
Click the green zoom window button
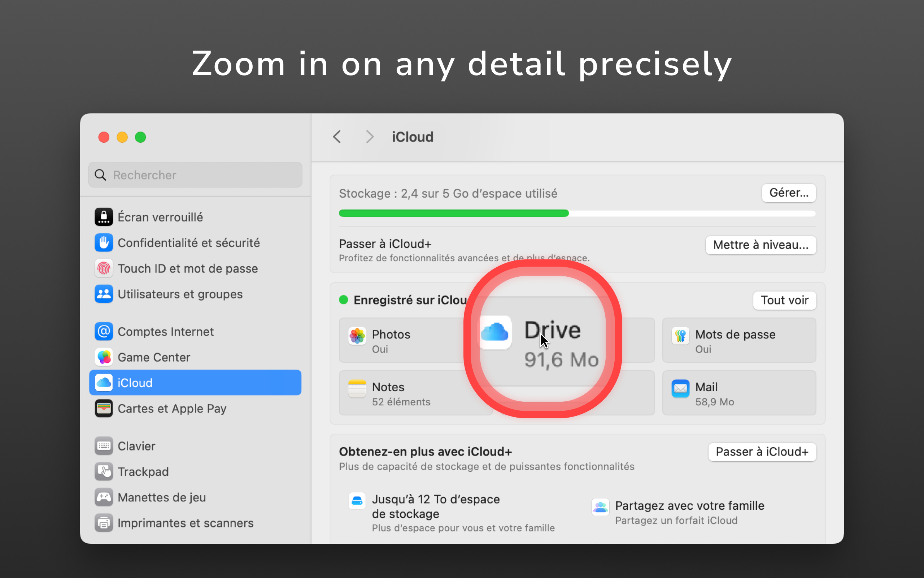[x=140, y=137]
